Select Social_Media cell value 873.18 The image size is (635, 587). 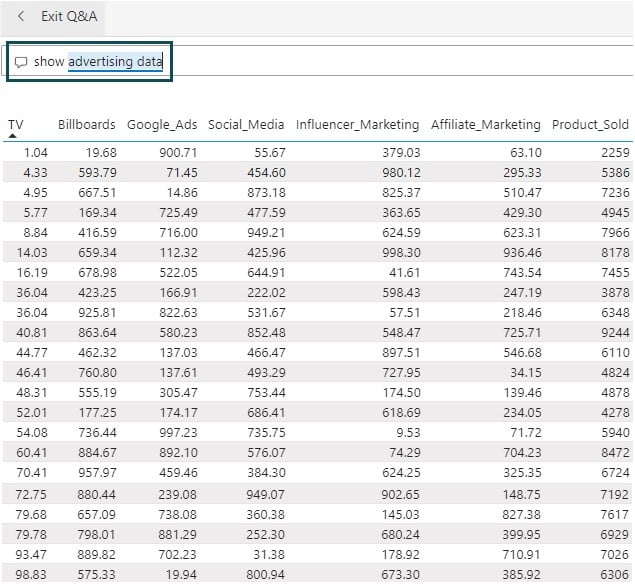pyautogui.click(x=266, y=192)
